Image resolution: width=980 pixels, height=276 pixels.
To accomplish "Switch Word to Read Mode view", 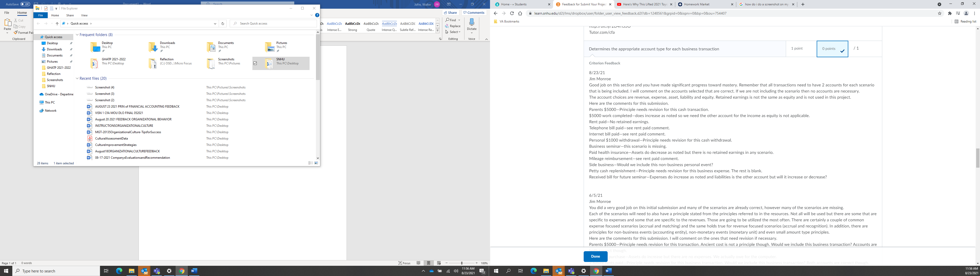I will (x=419, y=263).
